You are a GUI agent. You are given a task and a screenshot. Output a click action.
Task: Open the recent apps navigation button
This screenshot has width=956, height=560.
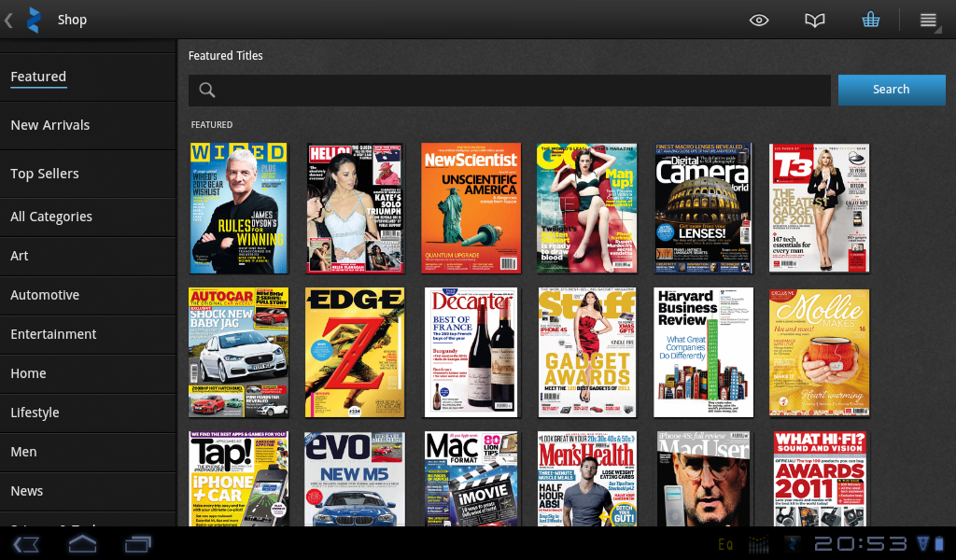[138, 543]
